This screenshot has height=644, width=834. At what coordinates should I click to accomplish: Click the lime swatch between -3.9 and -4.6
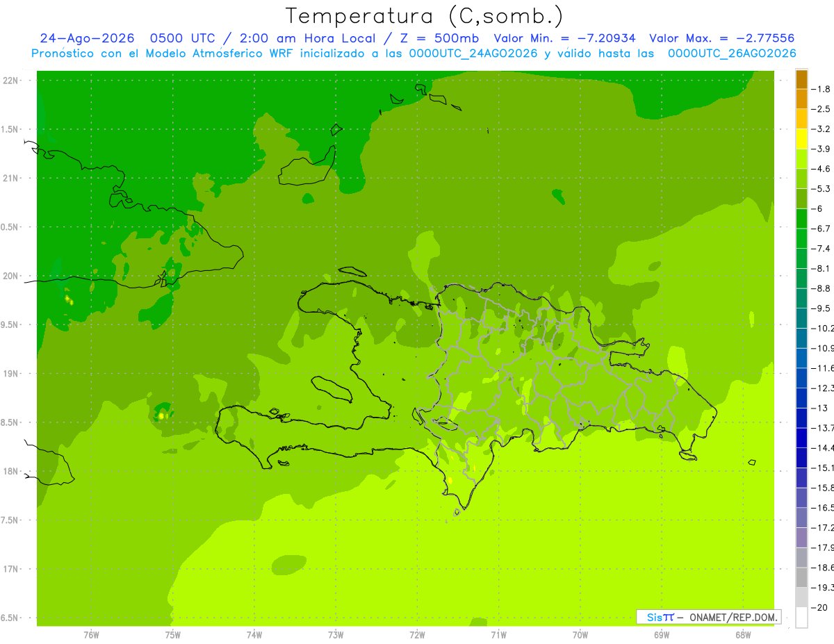801,159
